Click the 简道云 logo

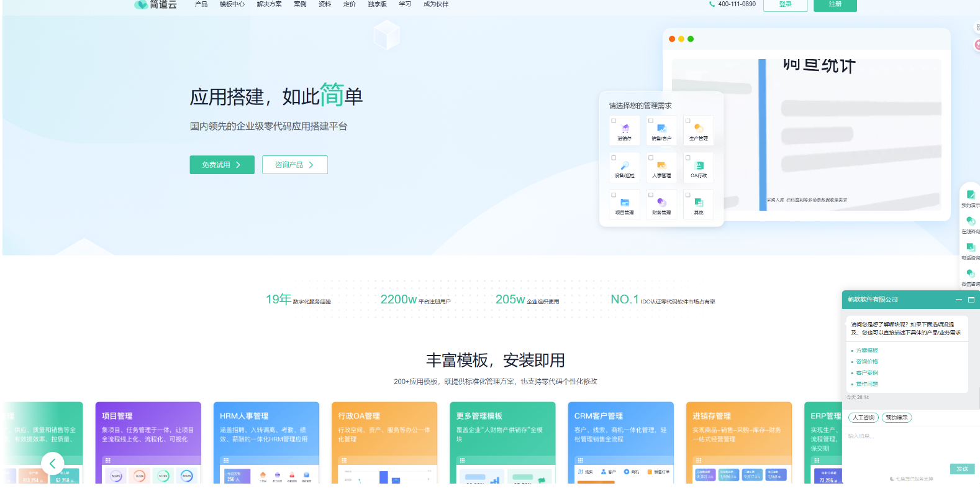(x=156, y=4)
